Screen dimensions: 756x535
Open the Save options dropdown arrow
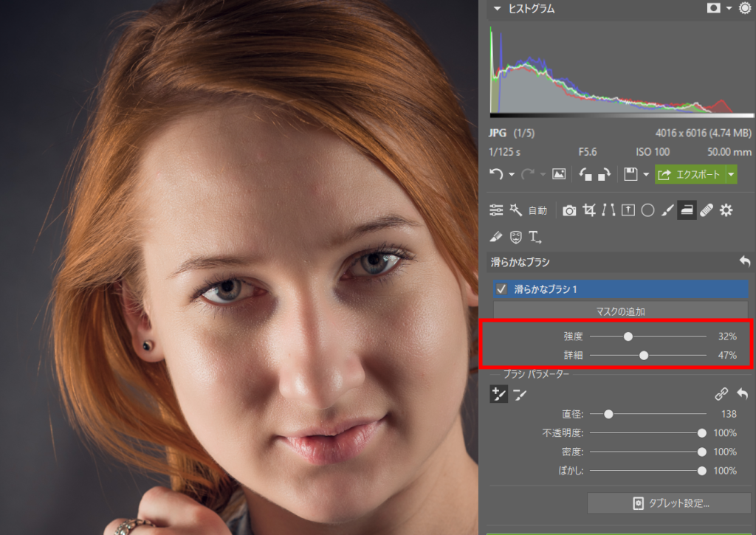(646, 174)
